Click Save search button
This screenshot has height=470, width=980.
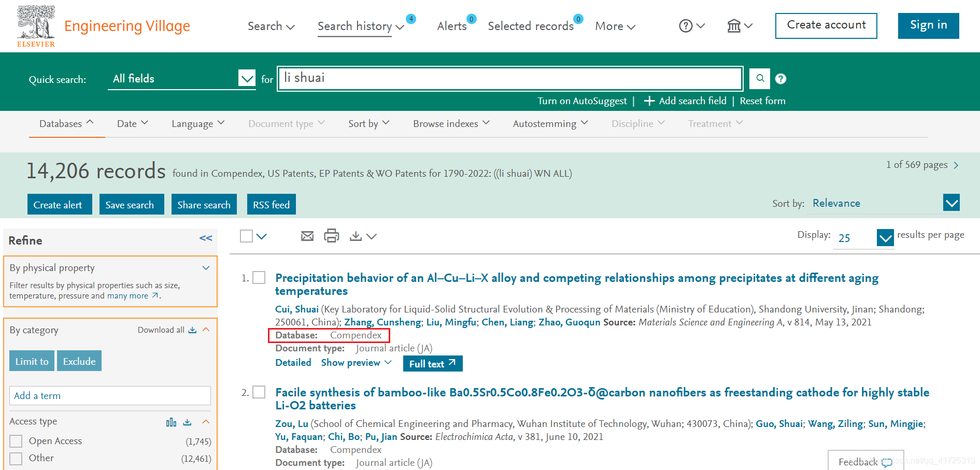point(132,204)
